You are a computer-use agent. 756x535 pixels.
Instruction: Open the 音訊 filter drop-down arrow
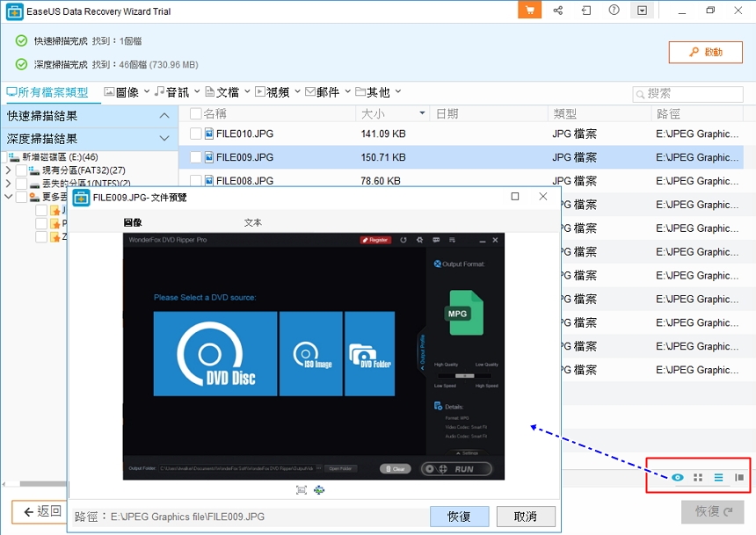[197, 91]
